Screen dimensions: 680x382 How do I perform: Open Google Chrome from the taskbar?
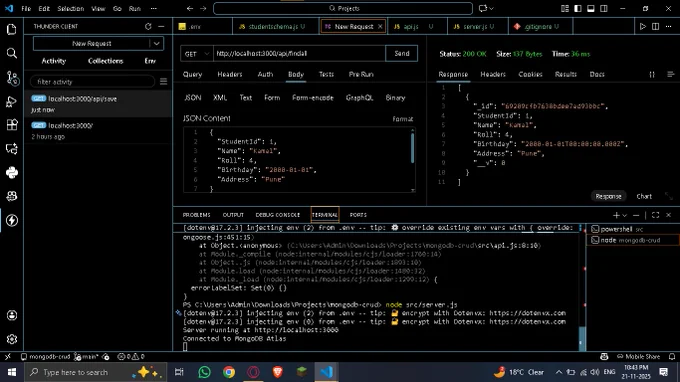[x=229, y=372]
